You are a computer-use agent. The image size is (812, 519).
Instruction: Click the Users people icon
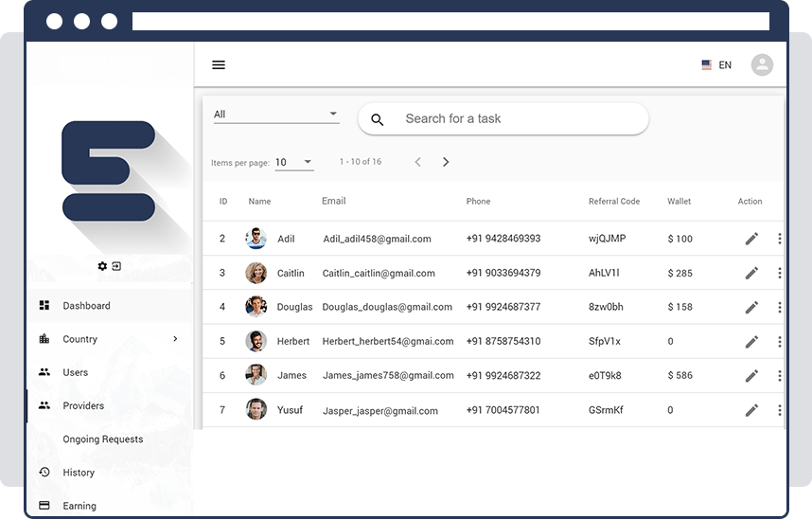click(x=44, y=372)
